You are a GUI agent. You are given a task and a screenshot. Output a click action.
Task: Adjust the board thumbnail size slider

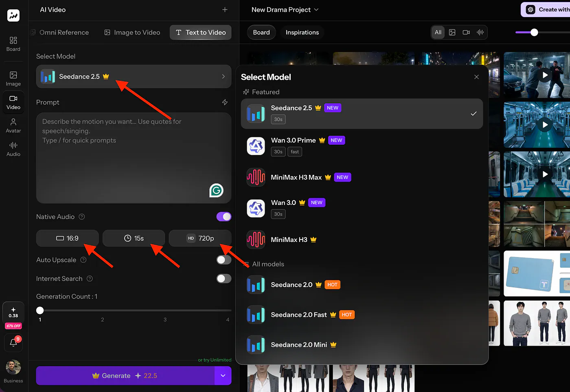point(535,32)
